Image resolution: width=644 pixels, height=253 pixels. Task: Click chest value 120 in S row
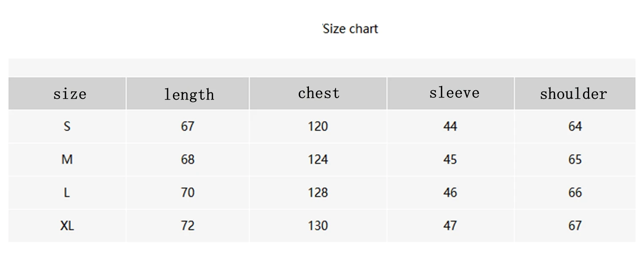[x=318, y=126]
